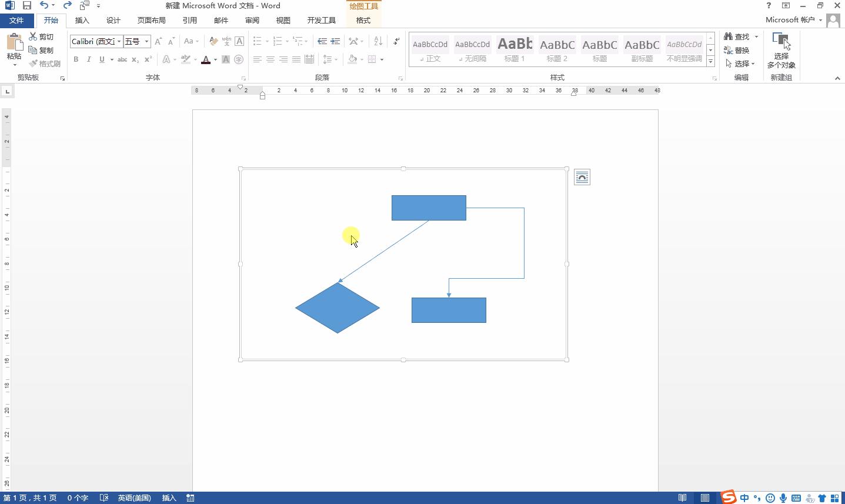
Task: Justify text alignment
Action: click(296, 59)
